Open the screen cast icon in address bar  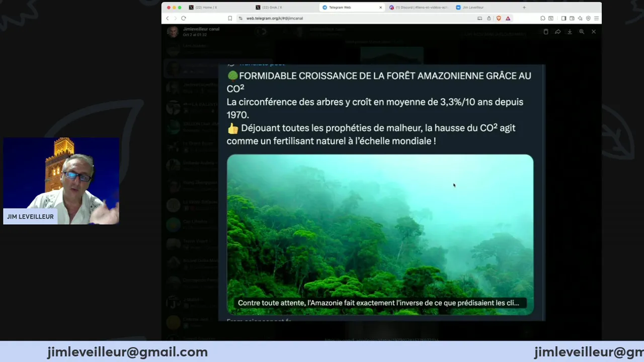point(479,18)
